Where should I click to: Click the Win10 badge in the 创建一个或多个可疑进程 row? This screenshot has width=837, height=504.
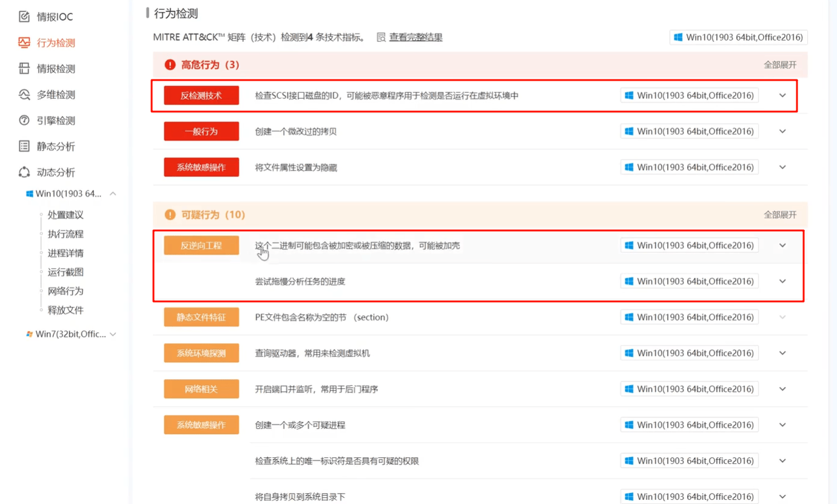(x=690, y=425)
